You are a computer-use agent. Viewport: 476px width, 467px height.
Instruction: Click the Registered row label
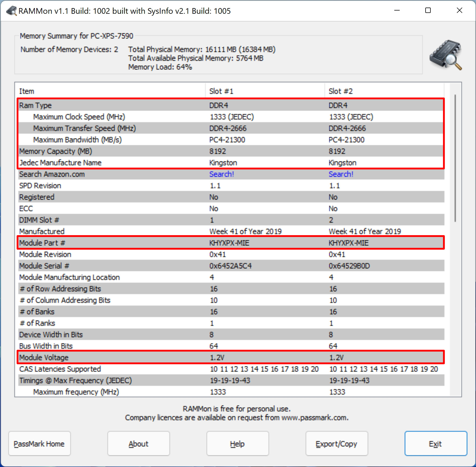pyautogui.click(x=37, y=197)
